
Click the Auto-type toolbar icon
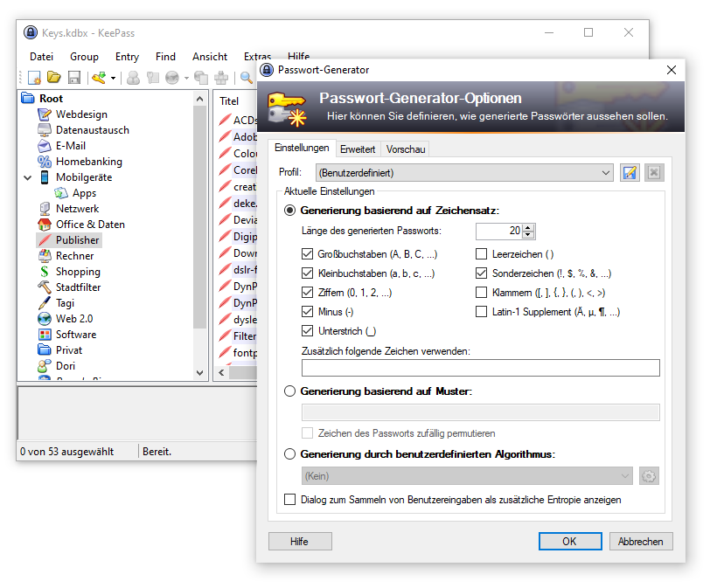coord(221,78)
